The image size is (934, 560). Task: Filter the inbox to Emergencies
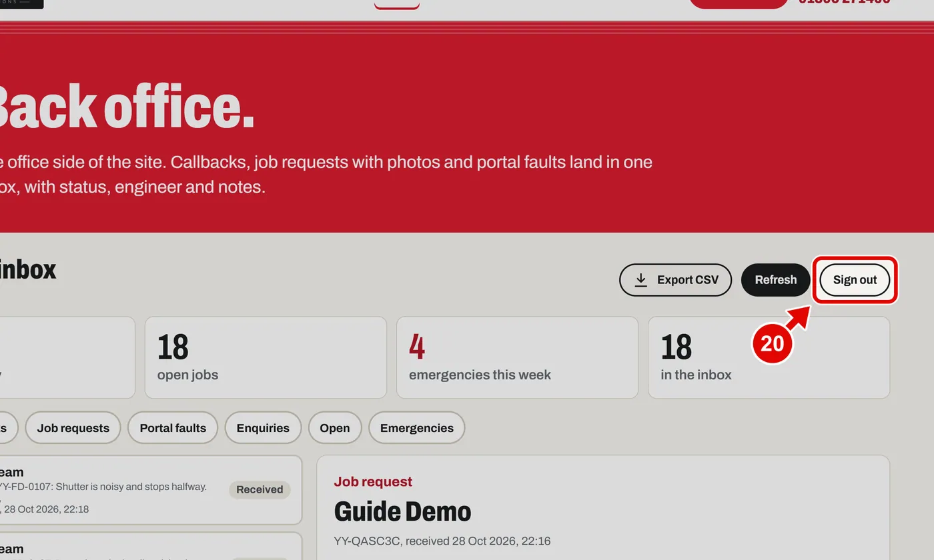(416, 428)
